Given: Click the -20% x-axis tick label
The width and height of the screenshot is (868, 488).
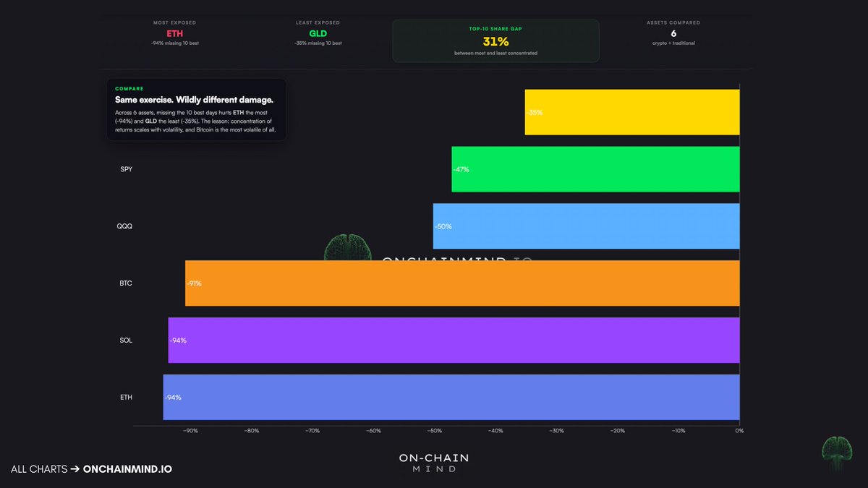Looking at the screenshot, I should pos(618,431).
